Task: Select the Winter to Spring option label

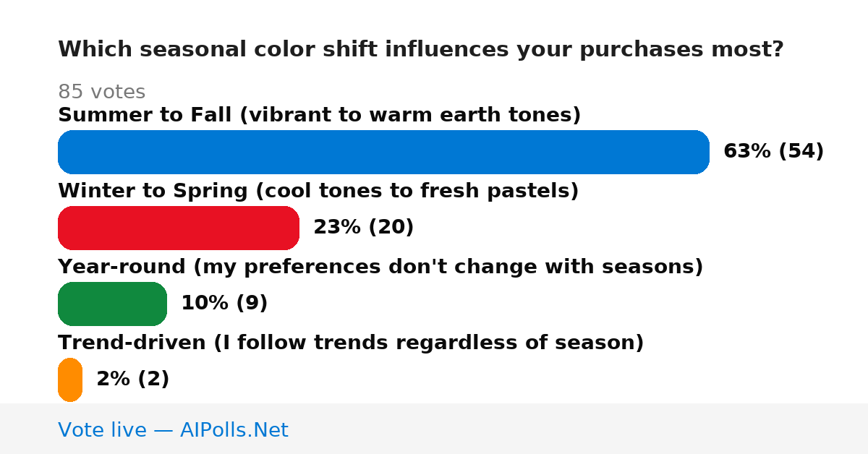Action: [318, 191]
